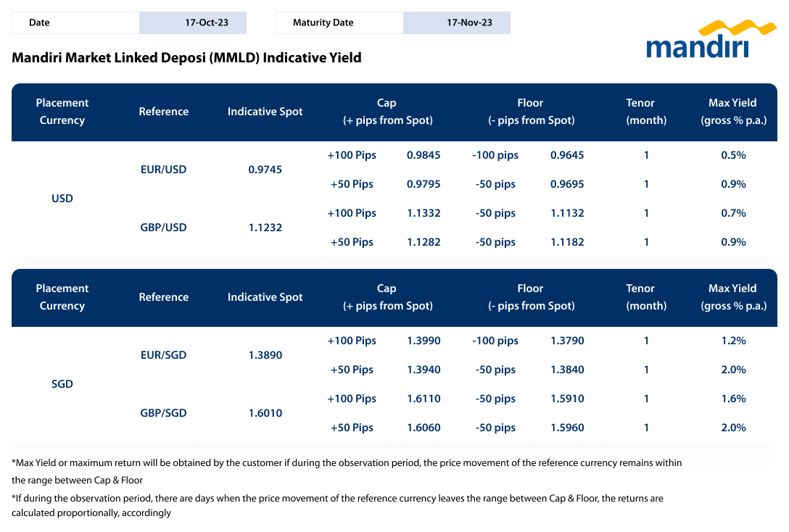This screenshot has height=532, width=789.
Task: Click the GBP/USD reference pair
Action: [x=164, y=228]
